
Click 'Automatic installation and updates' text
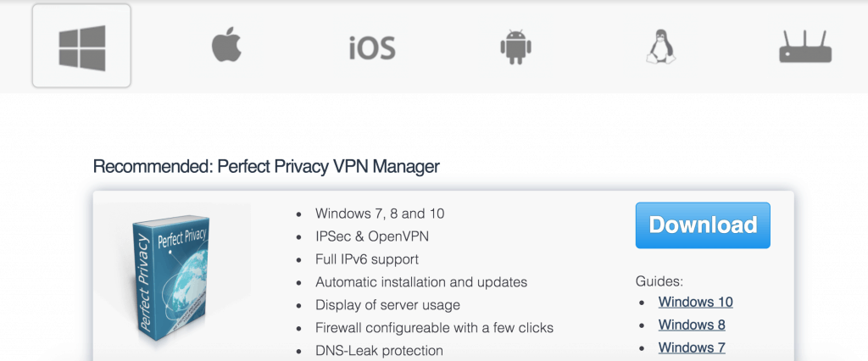(x=421, y=282)
